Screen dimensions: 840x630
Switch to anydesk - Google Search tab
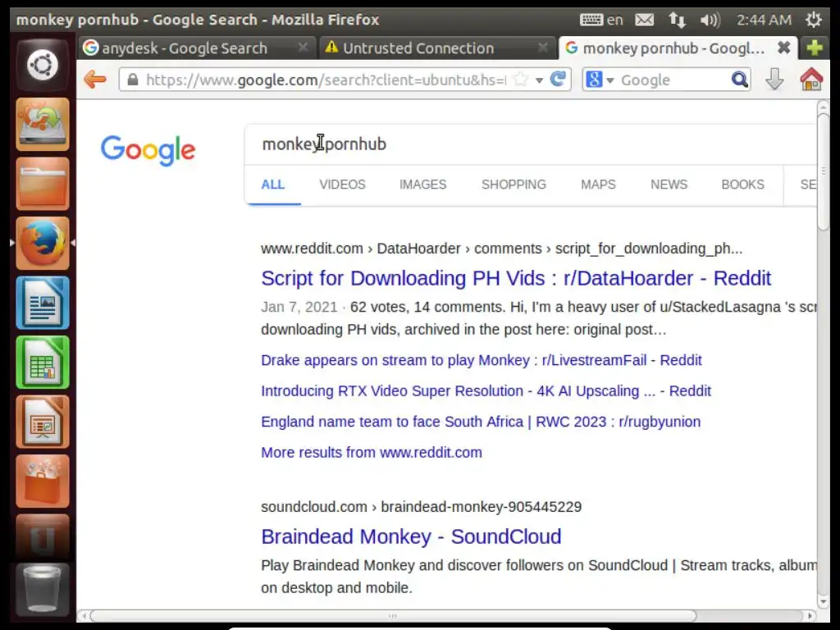(x=185, y=48)
